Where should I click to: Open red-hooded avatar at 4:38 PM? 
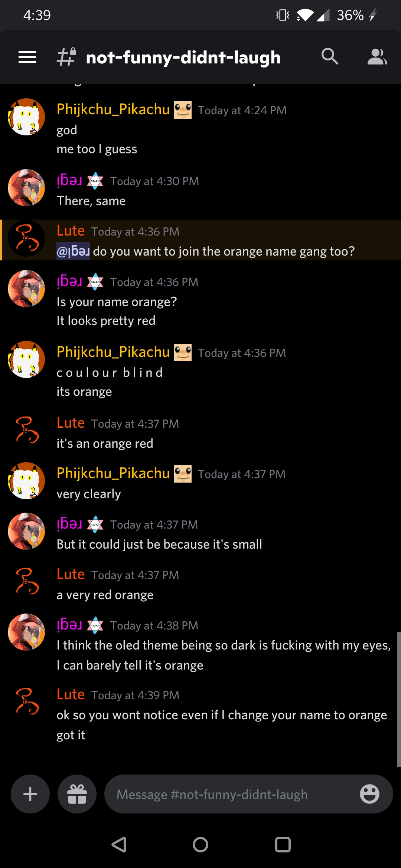pyautogui.click(x=26, y=632)
